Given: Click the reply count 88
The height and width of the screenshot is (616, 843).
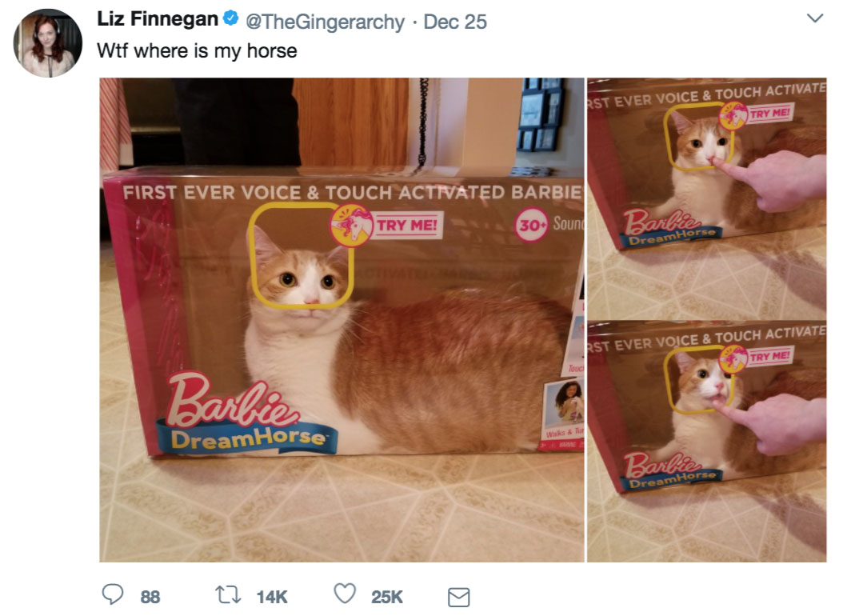Looking at the screenshot, I should coord(150,597).
